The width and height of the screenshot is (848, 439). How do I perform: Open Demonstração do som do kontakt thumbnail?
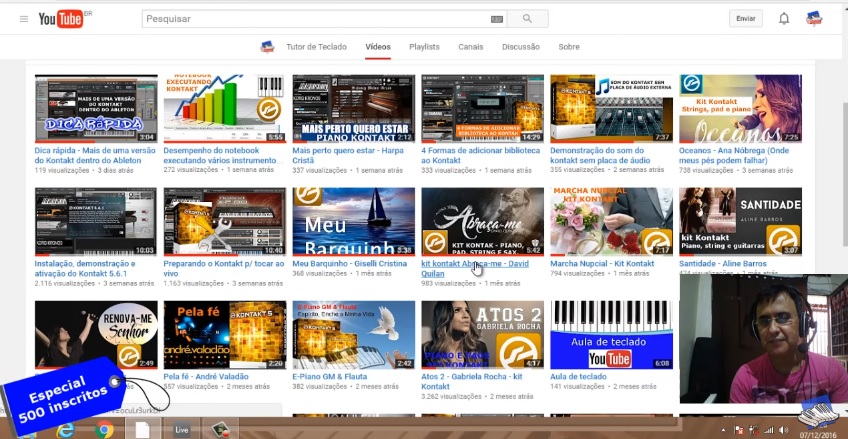click(612, 109)
